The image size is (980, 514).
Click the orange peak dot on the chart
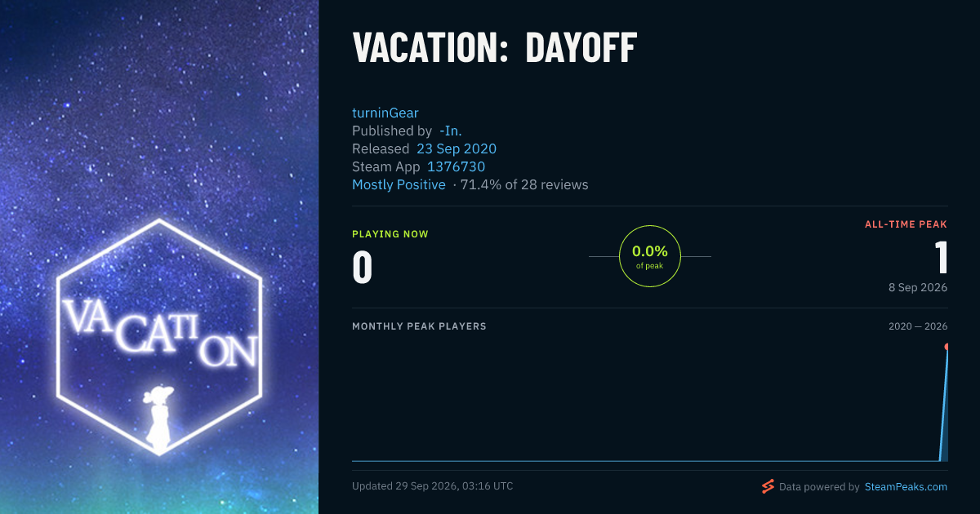click(x=947, y=347)
